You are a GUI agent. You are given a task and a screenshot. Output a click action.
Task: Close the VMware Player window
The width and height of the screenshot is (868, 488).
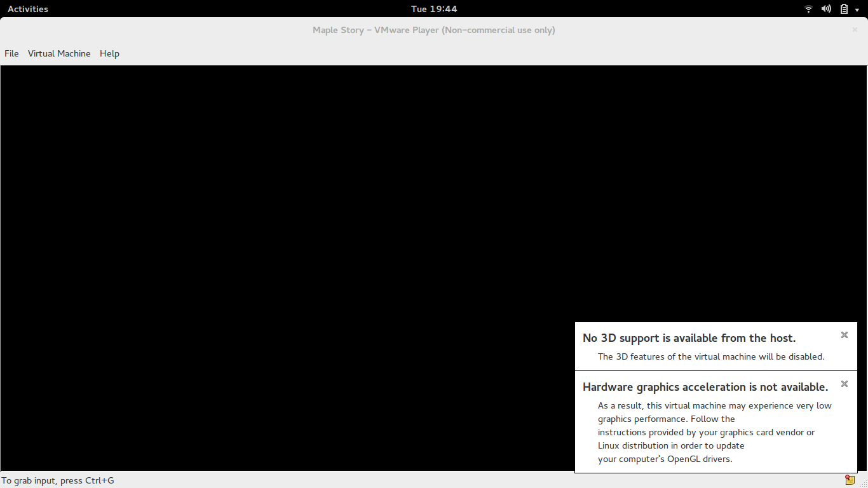855,29
